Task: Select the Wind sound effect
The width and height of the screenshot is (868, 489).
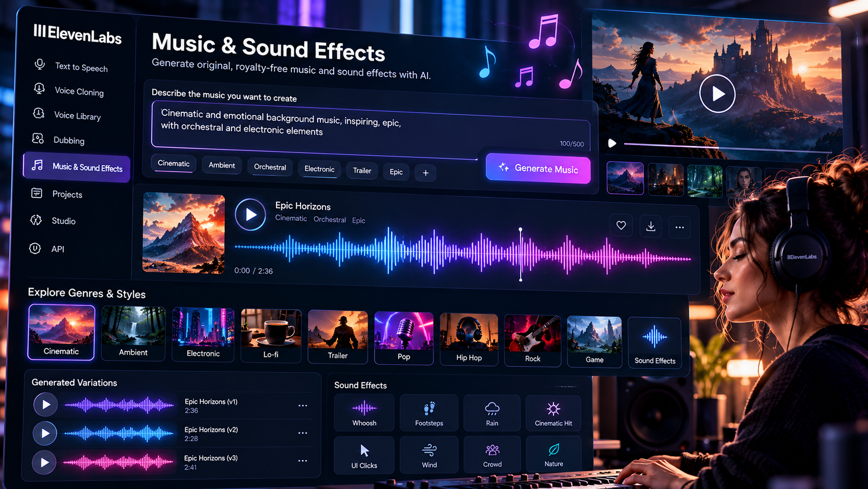Action: coord(429,455)
